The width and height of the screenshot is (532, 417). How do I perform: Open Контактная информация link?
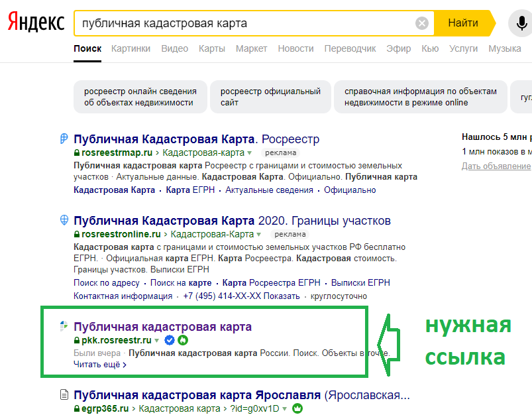[123, 296]
